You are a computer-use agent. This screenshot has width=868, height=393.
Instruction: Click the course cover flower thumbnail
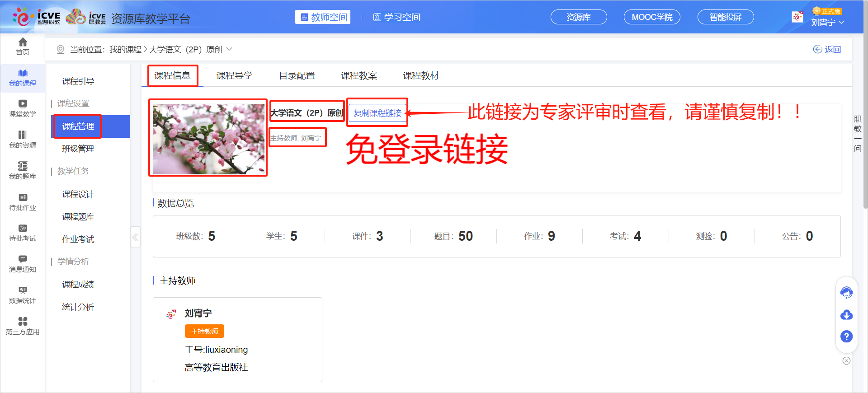(x=208, y=139)
